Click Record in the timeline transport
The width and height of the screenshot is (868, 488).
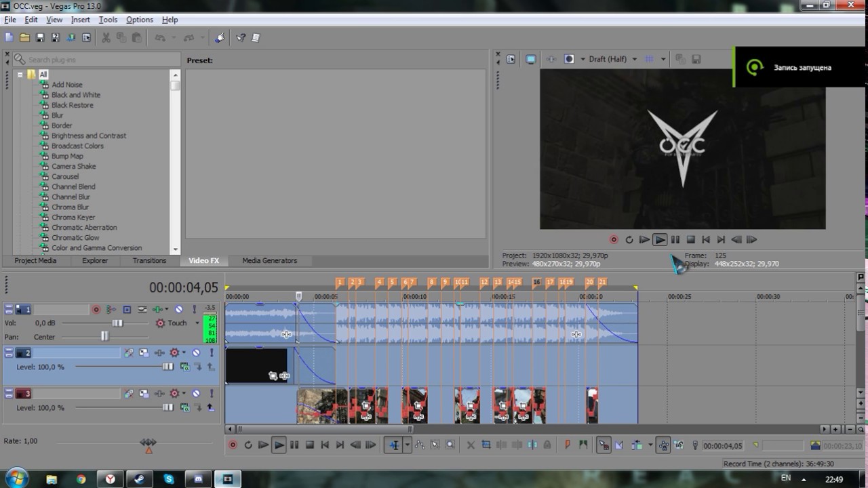pos(233,445)
